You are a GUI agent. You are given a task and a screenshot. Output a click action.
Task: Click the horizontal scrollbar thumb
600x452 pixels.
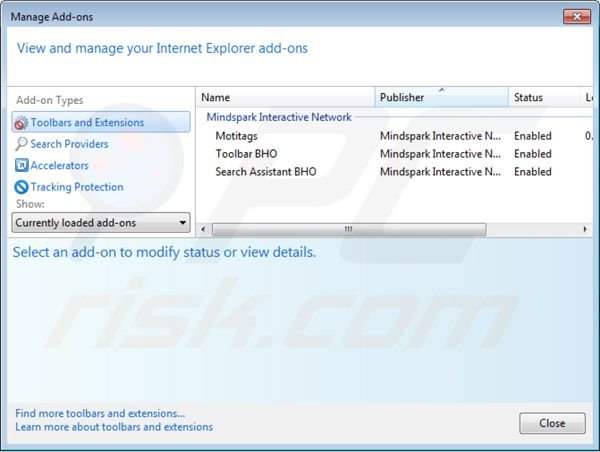349,229
